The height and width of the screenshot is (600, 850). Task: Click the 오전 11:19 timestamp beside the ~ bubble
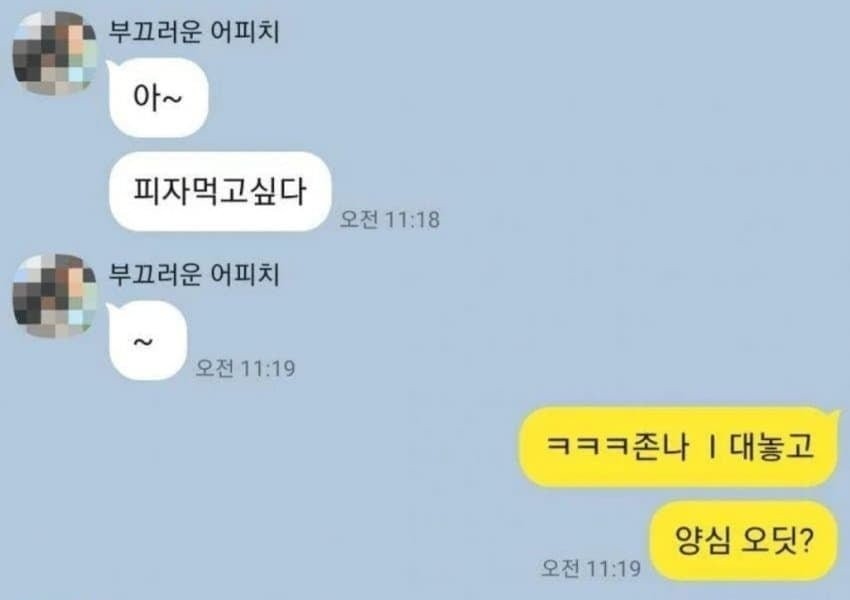point(245,369)
